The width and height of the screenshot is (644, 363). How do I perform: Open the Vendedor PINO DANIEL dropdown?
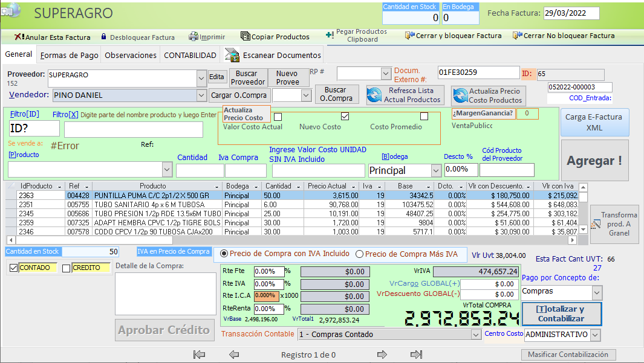pos(201,95)
